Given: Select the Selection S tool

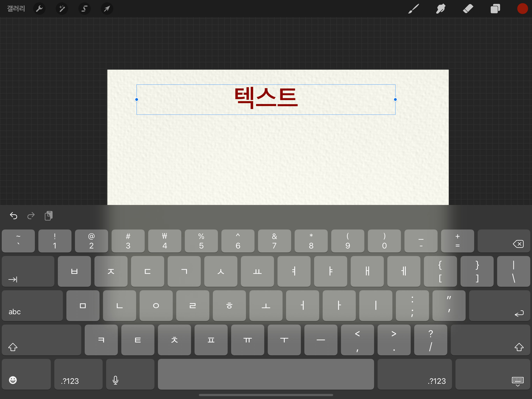Looking at the screenshot, I should (x=85, y=9).
